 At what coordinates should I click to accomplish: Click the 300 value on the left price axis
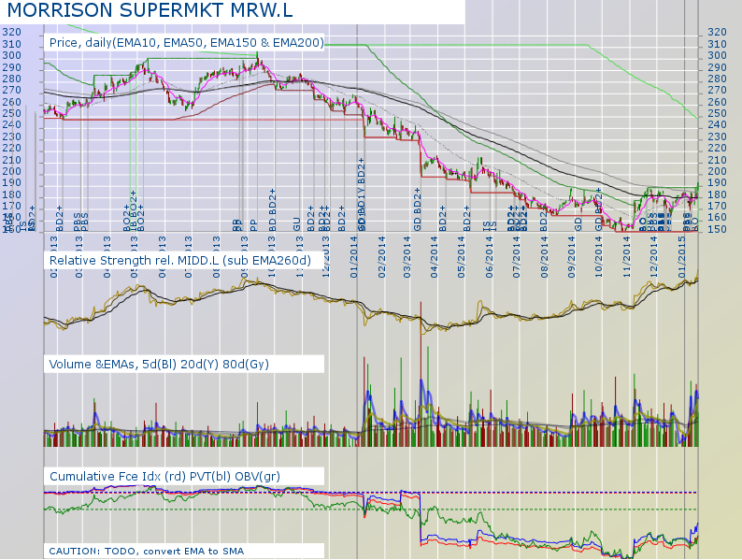click(x=12, y=55)
